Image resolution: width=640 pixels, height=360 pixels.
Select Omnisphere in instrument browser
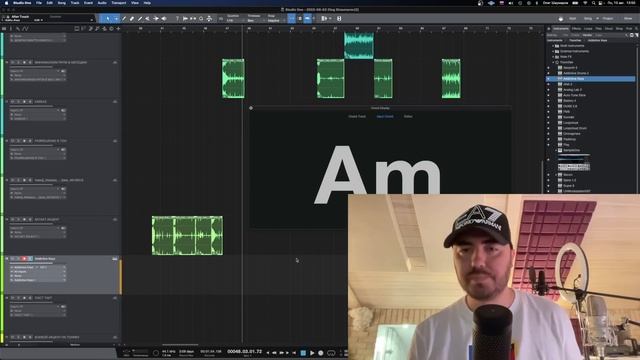571,133
